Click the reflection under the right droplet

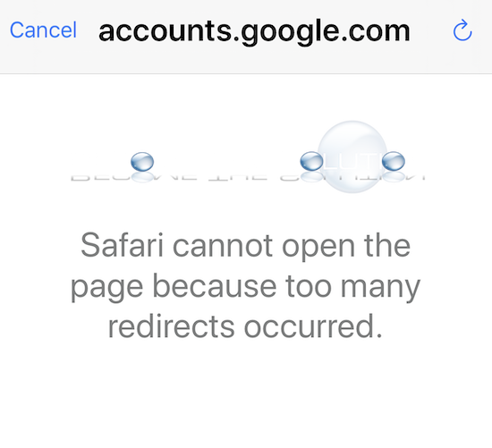[x=394, y=177]
